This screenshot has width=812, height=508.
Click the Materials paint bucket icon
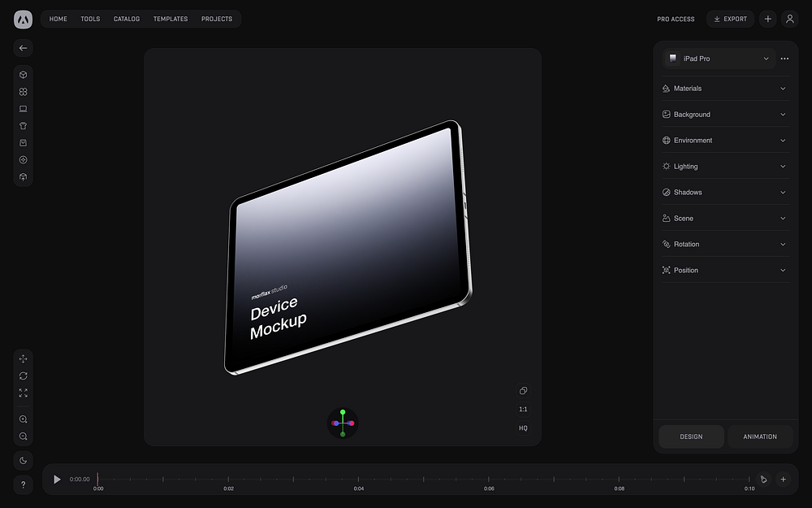666,89
